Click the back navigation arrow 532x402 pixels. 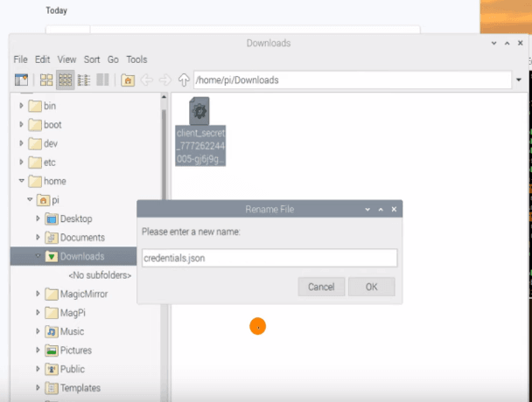pos(147,80)
